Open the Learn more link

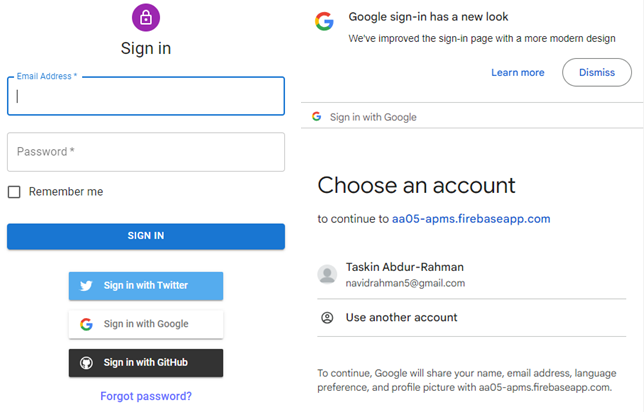coord(518,73)
